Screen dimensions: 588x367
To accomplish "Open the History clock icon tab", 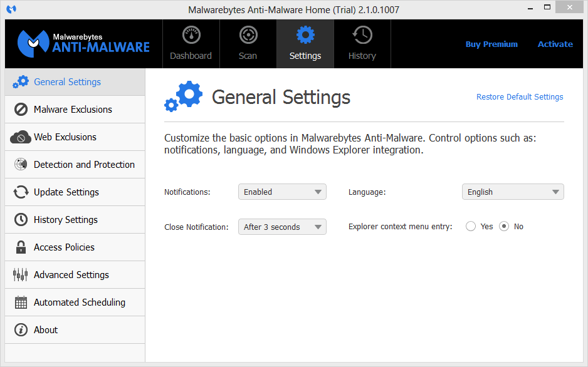I will tap(362, 35).
